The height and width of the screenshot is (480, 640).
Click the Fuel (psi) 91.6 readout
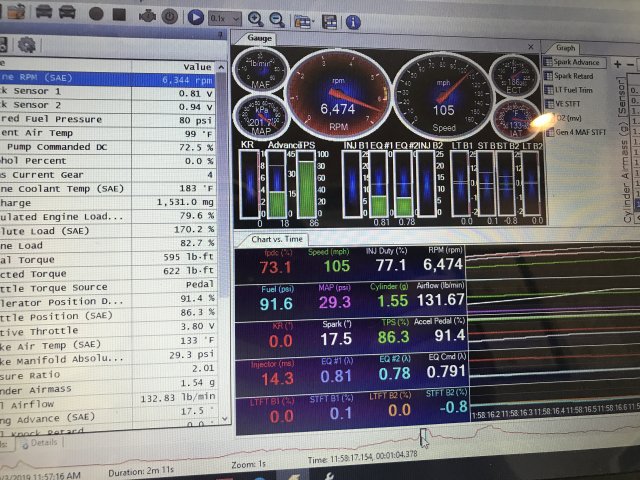276,299
